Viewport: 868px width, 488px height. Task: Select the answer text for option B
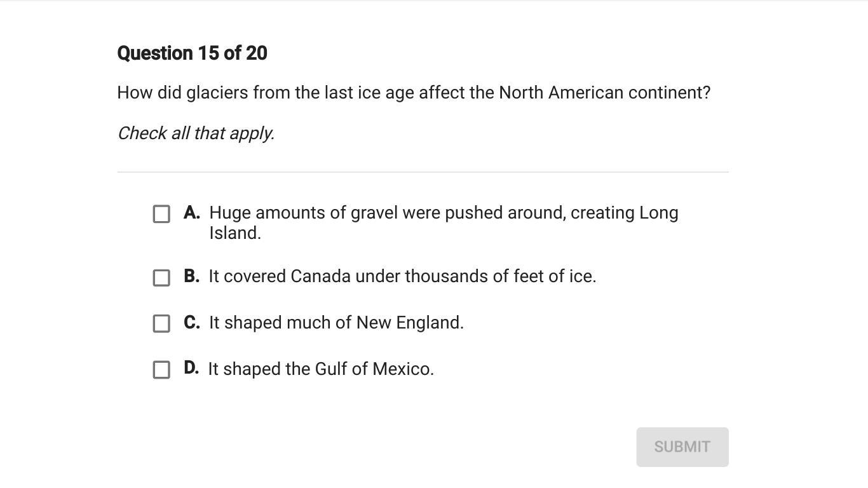click(403, 276)
